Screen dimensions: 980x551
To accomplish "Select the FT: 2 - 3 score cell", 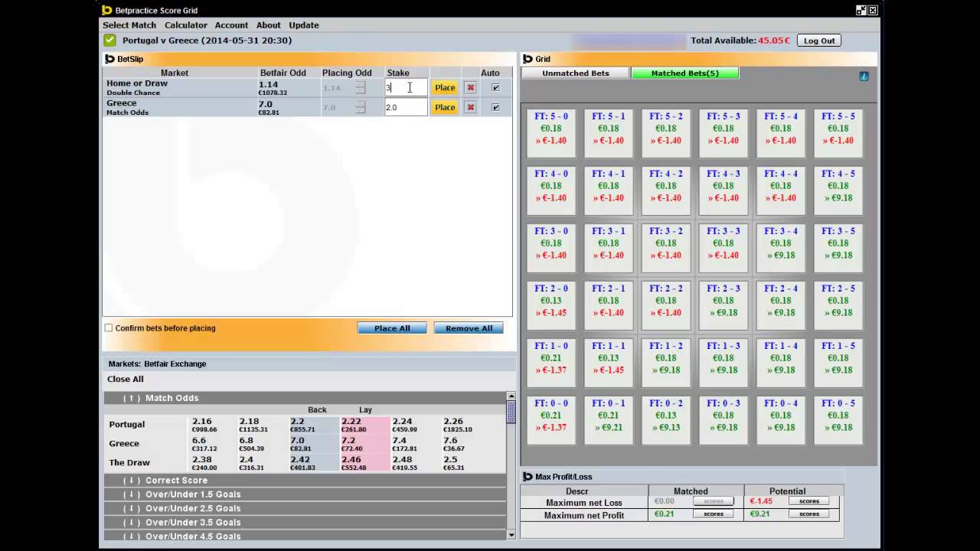I will (x=724, y=305).
